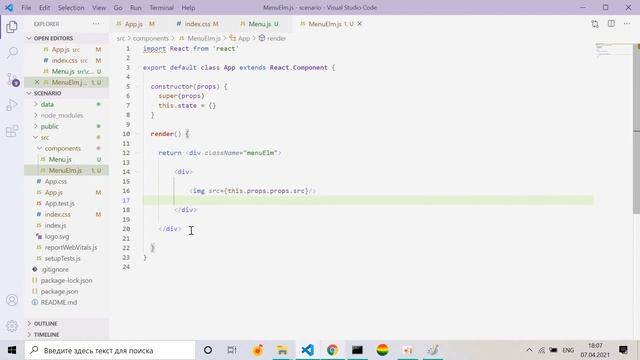
Task: Open the Source Control view
Action: [12, 79]
